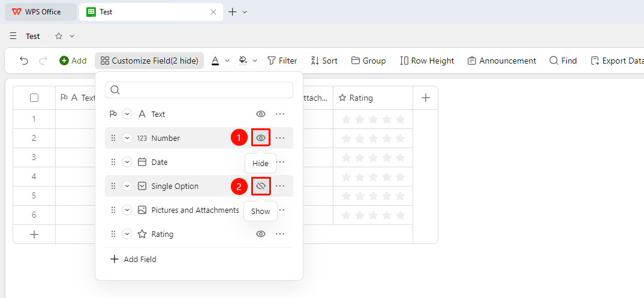Open the Filter tool
The image size is (644, 298).
pos(282,61)
